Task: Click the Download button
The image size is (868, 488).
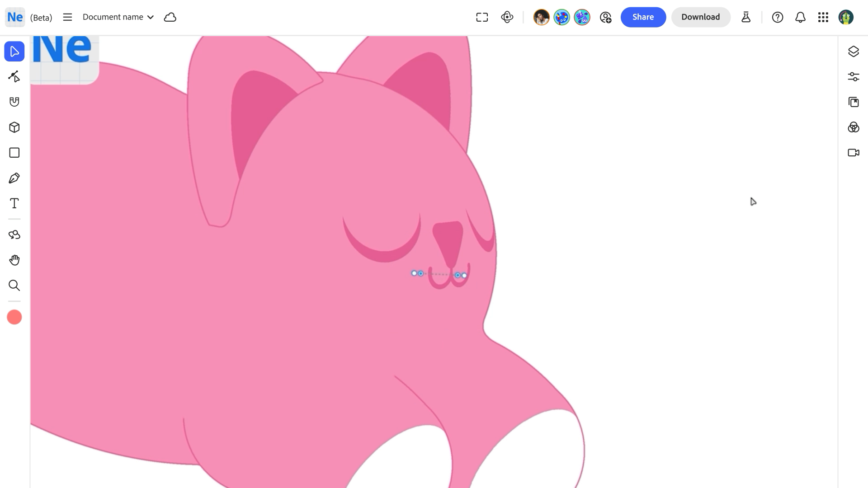Action: point(700,17)
